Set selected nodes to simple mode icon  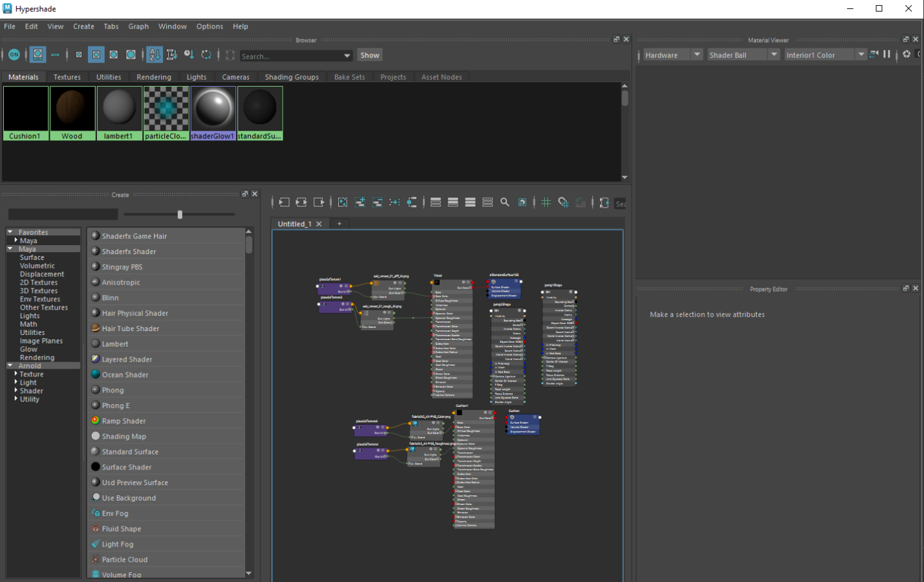coord(436,202)
